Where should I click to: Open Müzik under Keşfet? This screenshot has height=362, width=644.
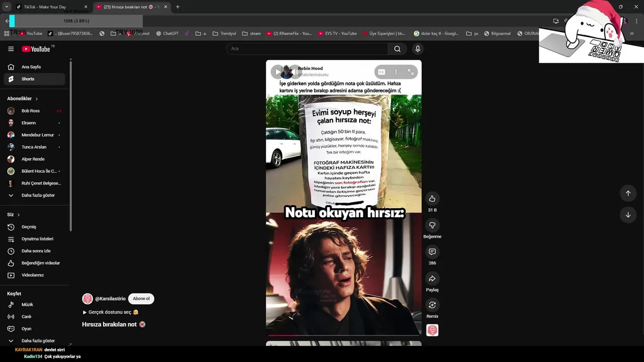point(34,305)
